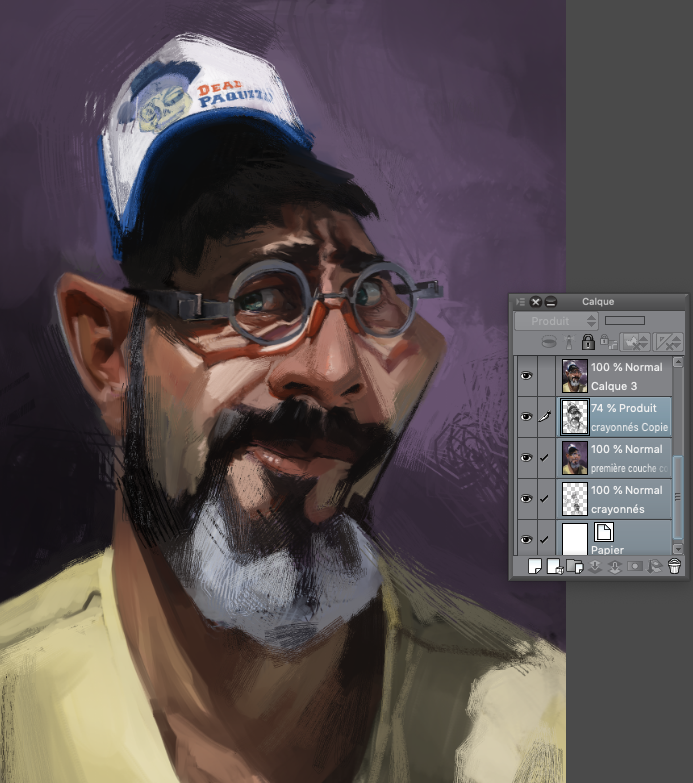This screenshot has width=693, height=783.
Task: Hide the crayonnés Copie layer
Action: pyautogui.click(x=527, y=417)
